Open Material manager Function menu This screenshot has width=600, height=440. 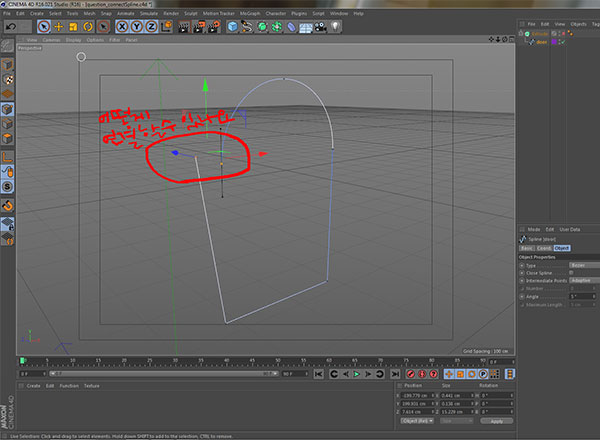coord(69,386)
